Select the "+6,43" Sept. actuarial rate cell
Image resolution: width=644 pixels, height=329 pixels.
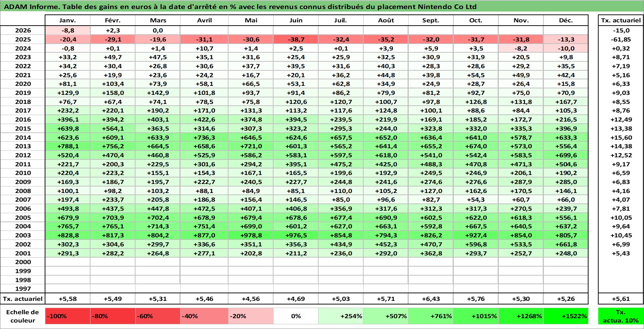coord(431,299)
